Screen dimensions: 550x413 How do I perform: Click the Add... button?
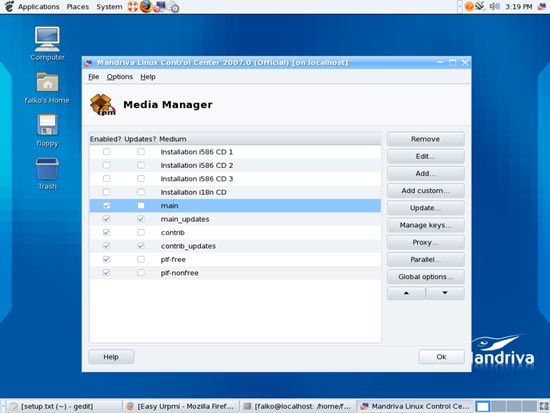425,173
